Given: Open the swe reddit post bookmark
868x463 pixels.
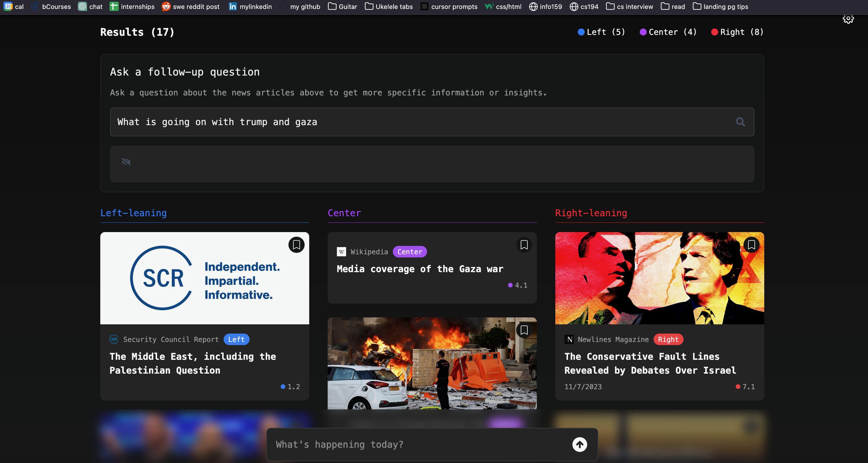Looking at the screenshot, I should (x=190, y=6).
